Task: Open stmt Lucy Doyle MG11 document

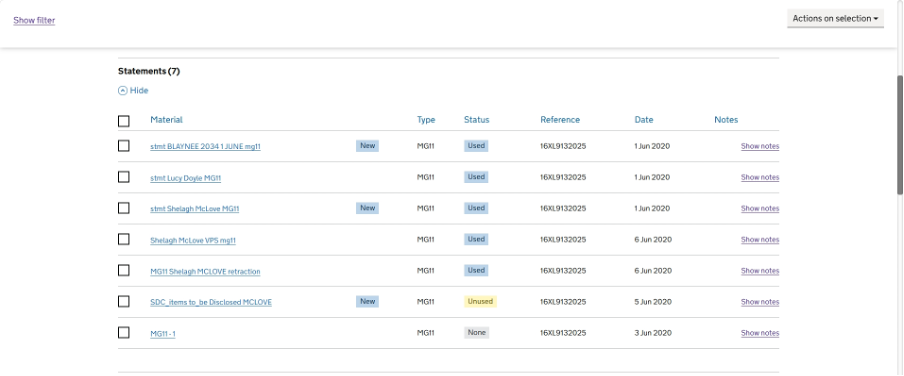Action: [186, 178]
